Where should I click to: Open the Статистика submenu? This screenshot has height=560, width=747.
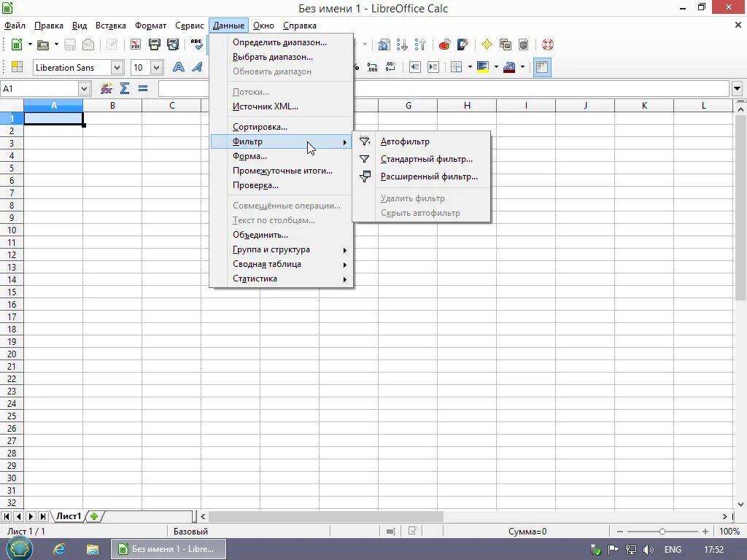(281, 279)
